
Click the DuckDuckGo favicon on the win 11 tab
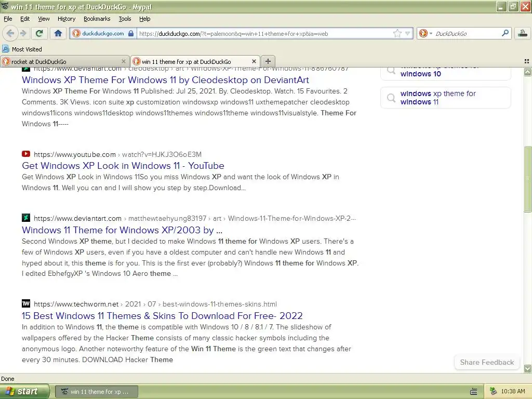pos(137,61)
